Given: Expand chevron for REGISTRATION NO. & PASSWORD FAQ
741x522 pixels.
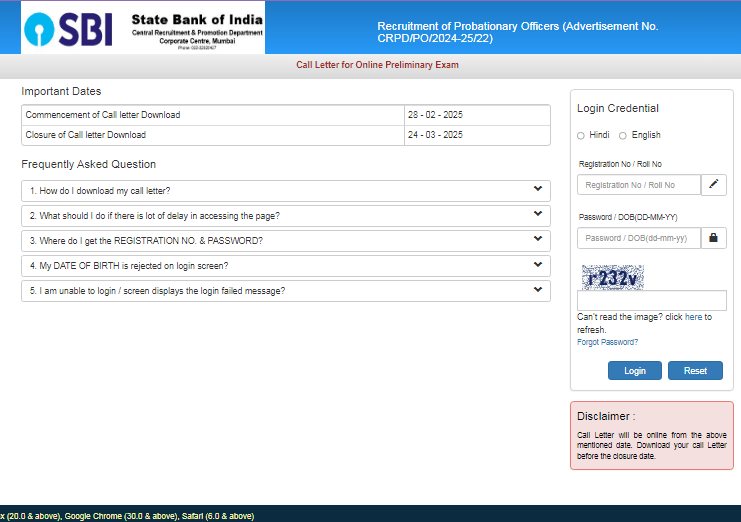Looking at the screenshot, I should coord(538,240).
